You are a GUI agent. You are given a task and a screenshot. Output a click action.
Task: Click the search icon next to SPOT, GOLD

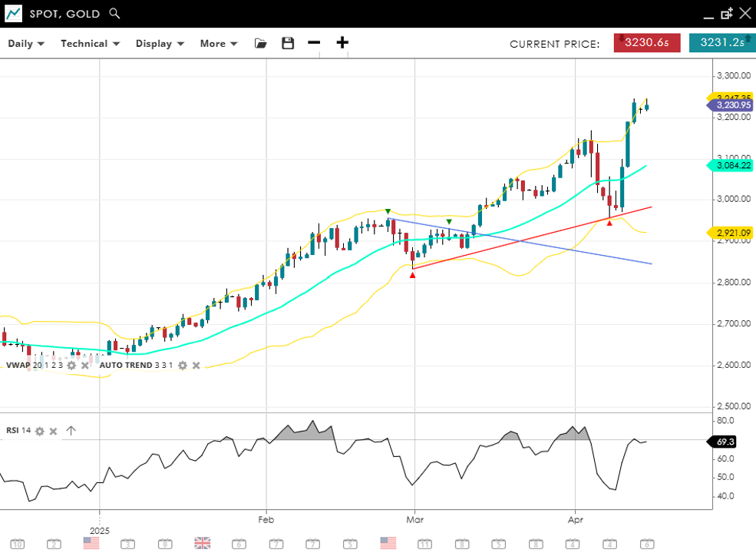(114, 14)
